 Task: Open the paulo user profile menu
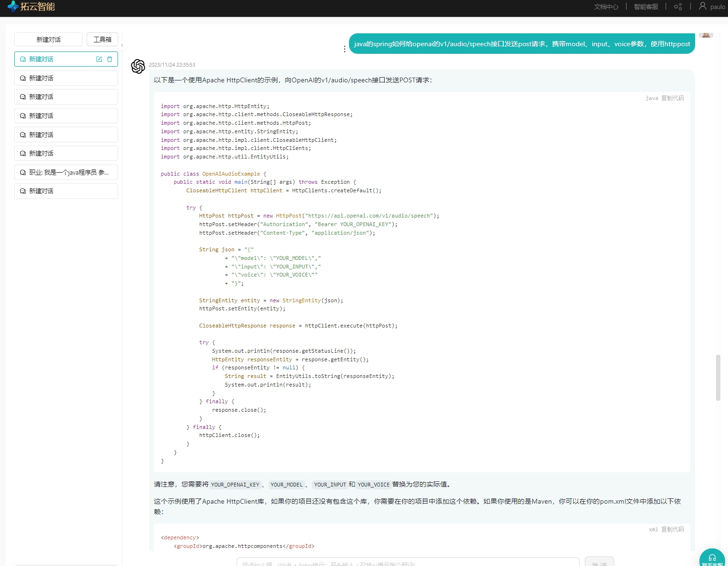click(712, 7)
